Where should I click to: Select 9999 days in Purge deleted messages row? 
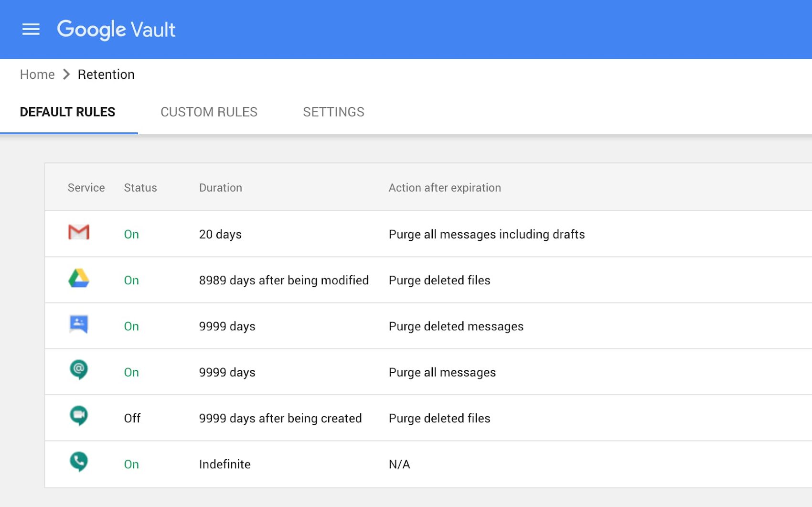227,326
